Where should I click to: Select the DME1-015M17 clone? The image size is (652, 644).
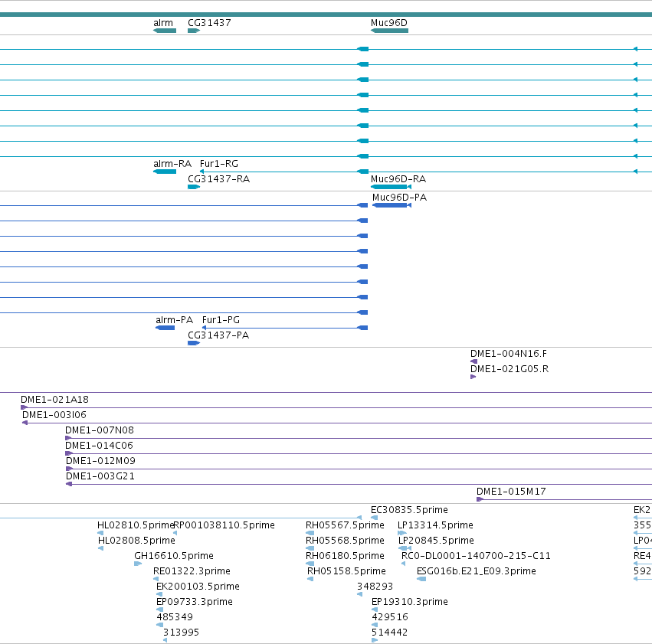[x=564, y=499]
